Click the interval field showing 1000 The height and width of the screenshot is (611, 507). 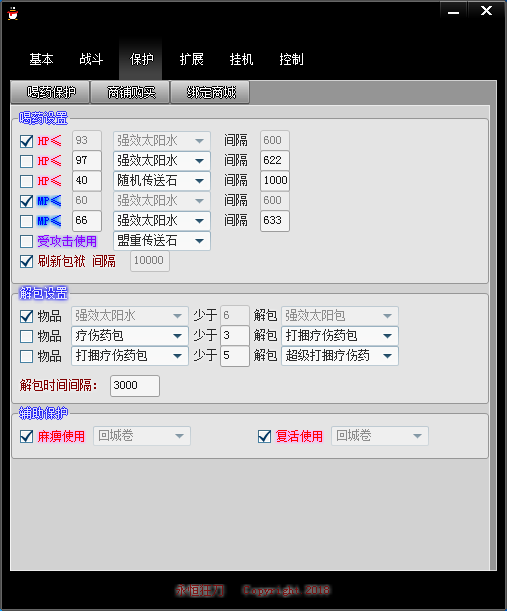(275, 181)
